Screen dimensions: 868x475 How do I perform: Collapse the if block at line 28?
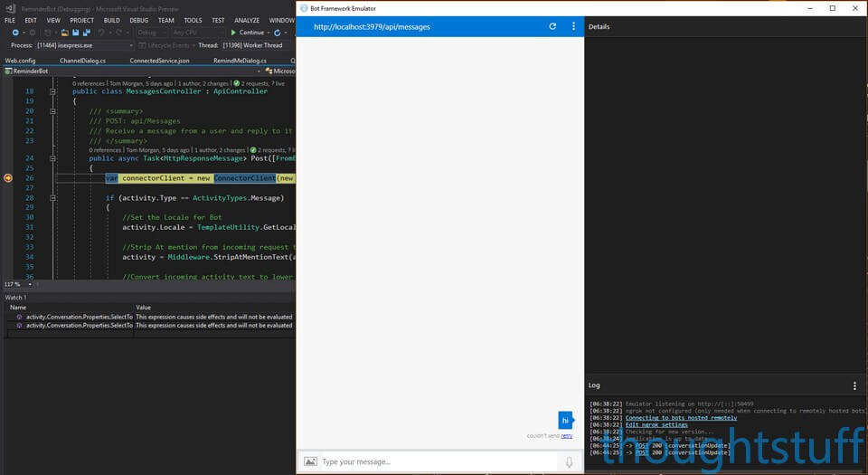point(52,197)
